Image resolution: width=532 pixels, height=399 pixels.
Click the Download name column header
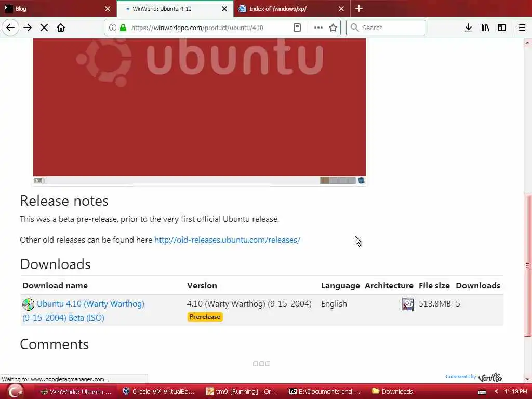55,286
